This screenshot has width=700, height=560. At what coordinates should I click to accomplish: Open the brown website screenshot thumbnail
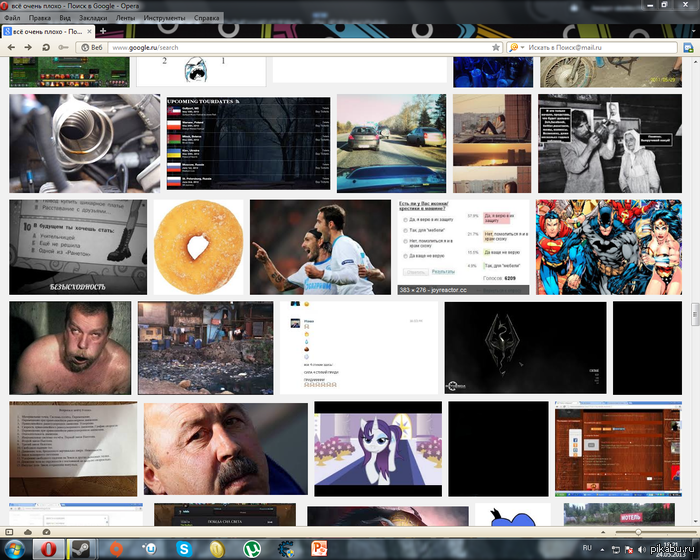point(618,449)
